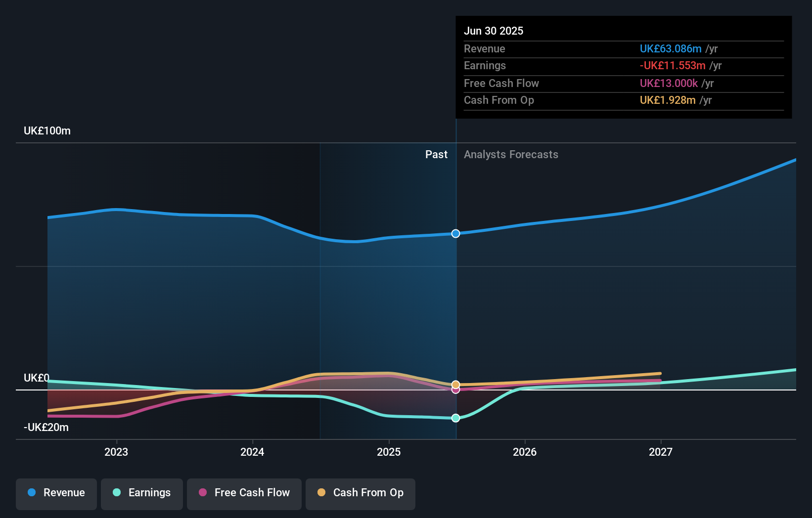Click the blue dot in the Revenue legend
Image resolution: width=812 pixels, height=518 pixels.
tap(32, 493)
